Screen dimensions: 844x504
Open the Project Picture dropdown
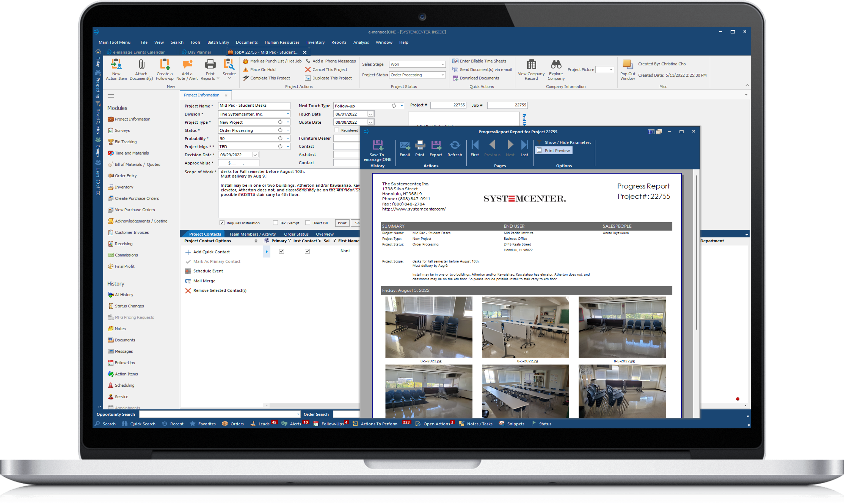(x=611, y=70)
